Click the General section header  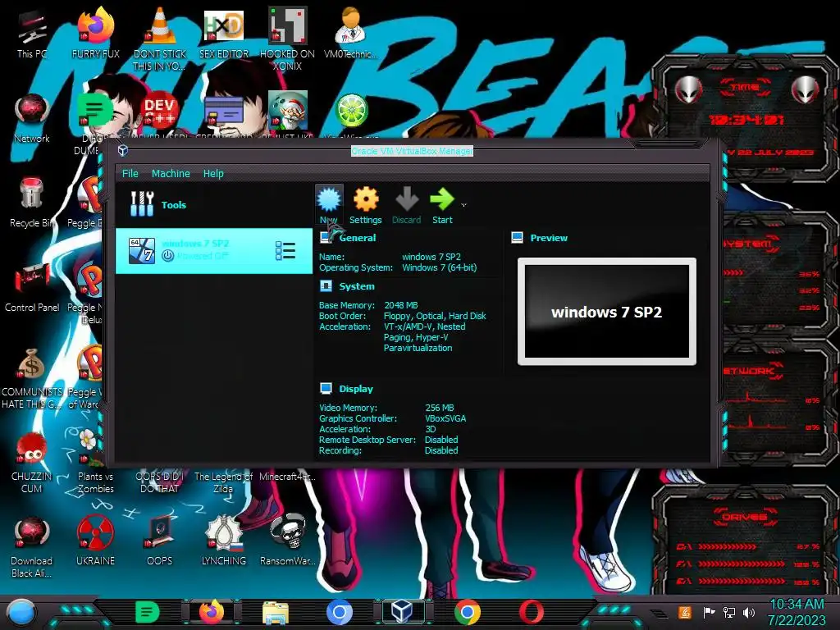358,238
